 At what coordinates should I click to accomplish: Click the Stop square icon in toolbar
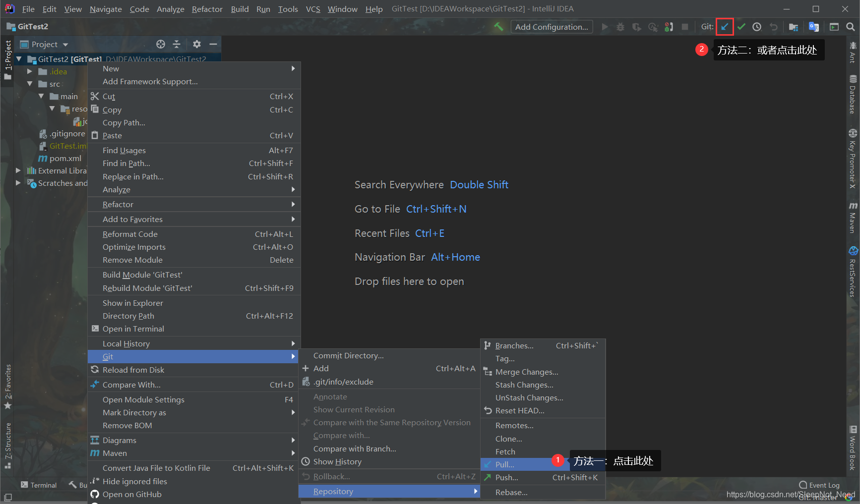click(685, 27)
